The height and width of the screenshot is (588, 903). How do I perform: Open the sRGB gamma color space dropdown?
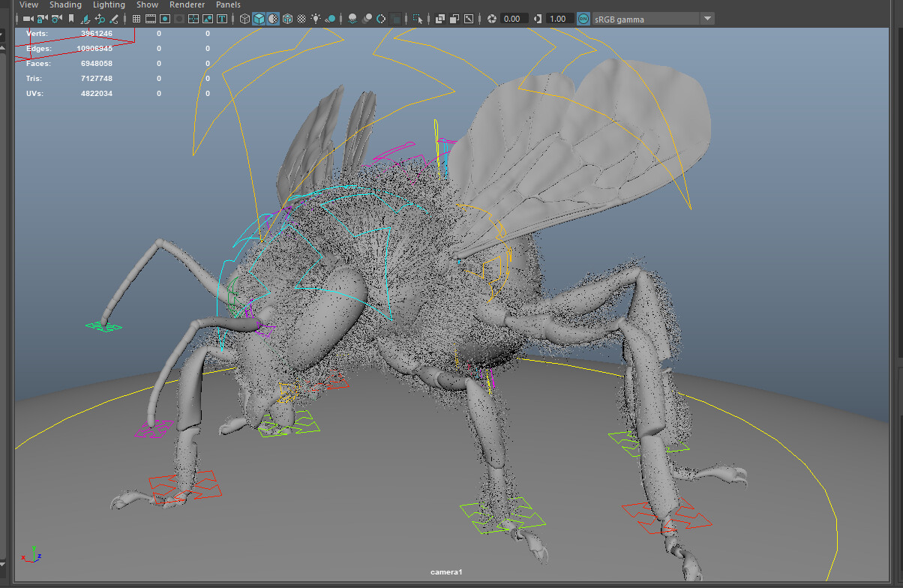click(x=707, y=19)
